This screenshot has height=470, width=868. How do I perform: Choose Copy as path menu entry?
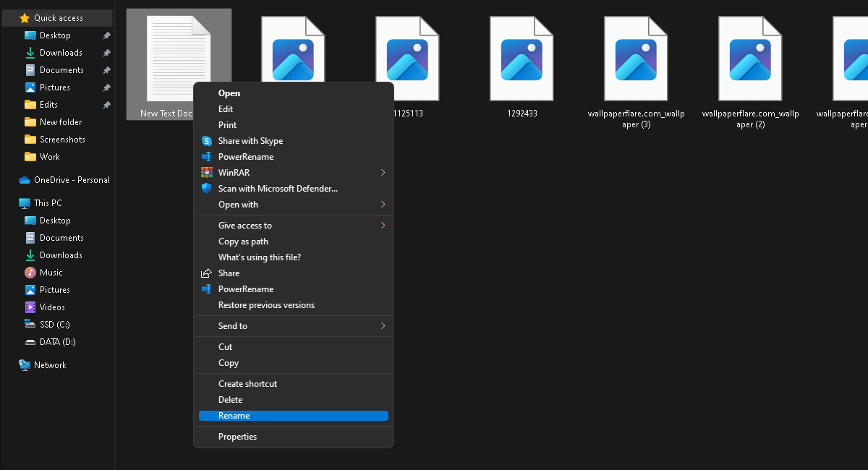click(x=243, y=242)
